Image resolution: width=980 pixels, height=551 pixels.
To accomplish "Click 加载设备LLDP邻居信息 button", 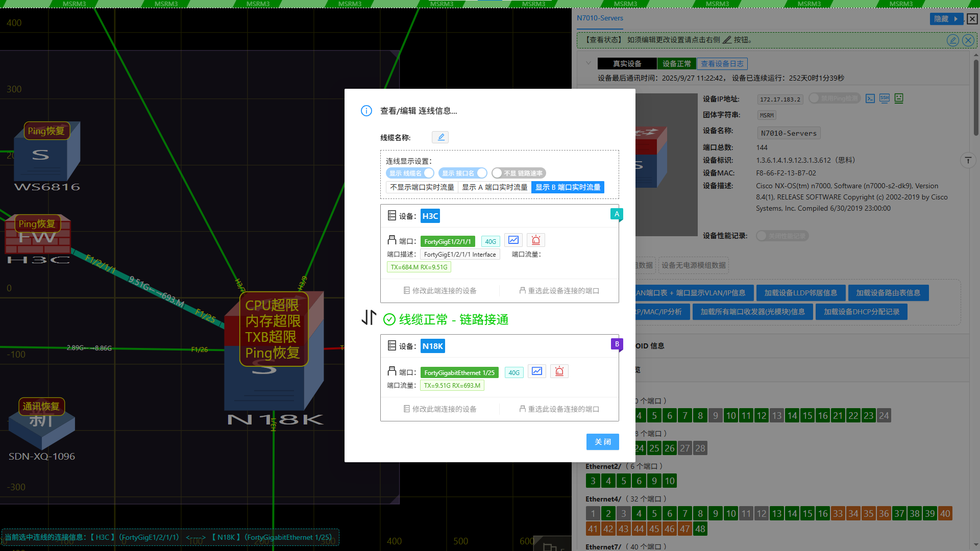I will point(800,293).
